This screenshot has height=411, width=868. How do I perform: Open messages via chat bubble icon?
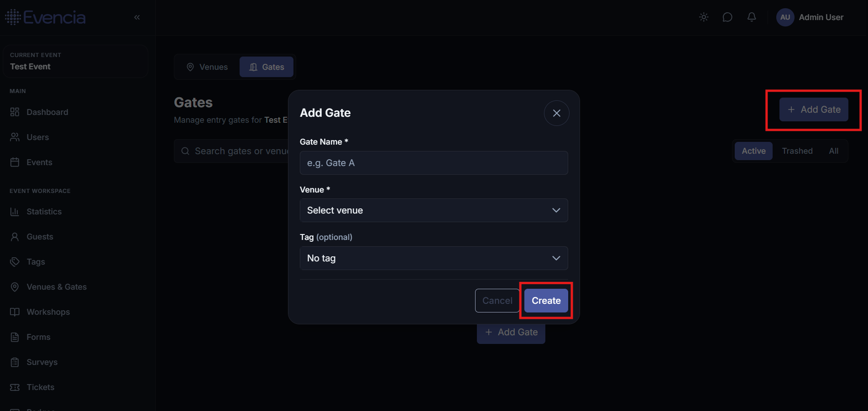pyautogui.click(x=727, y=17)
